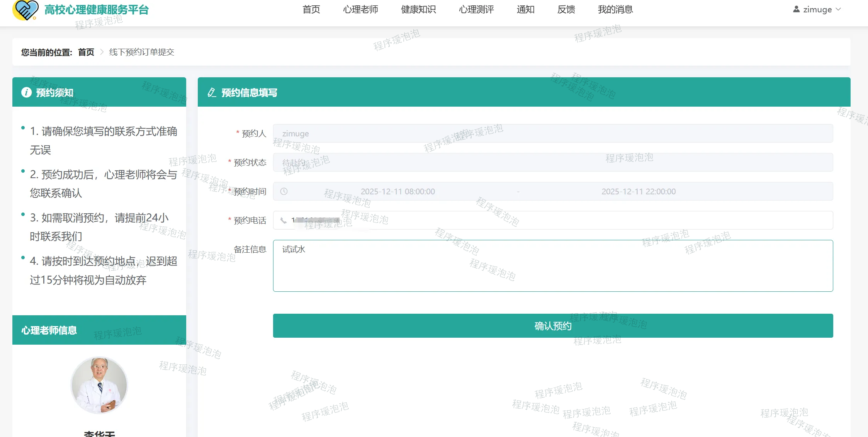The height and width of the screenshot is (437, 868).
Task: Click the teacher's profile photo thumbnail
Action: click(x=99, y=385)
